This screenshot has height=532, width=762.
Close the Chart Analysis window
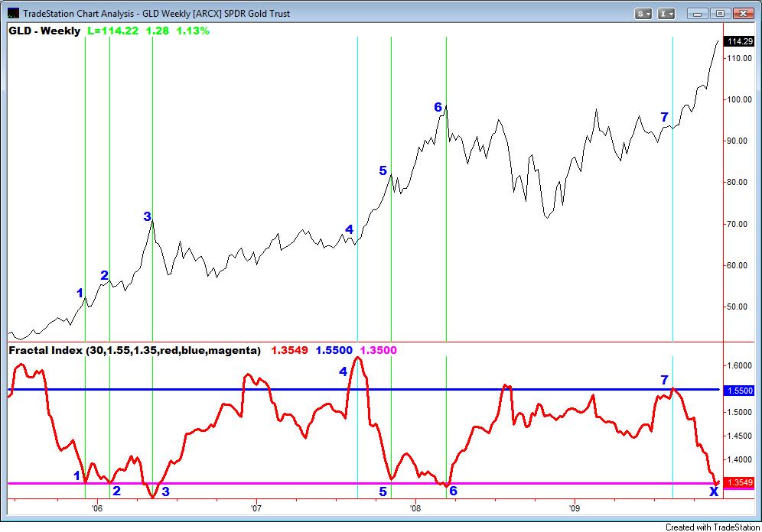pyautogui.click(x=744, y=14)
